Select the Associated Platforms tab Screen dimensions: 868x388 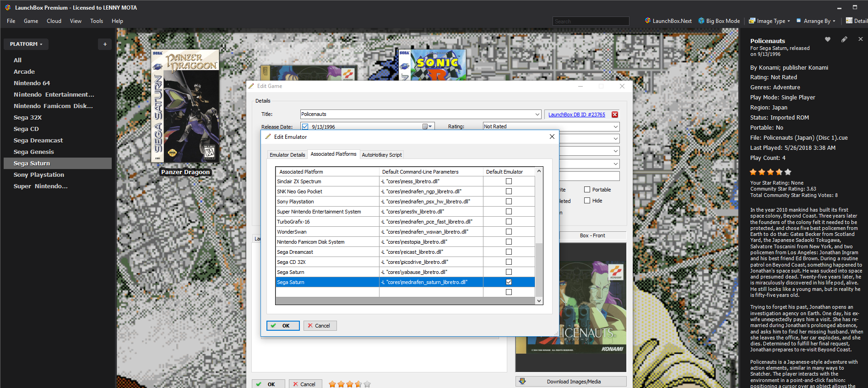click(x=333, y=154)
